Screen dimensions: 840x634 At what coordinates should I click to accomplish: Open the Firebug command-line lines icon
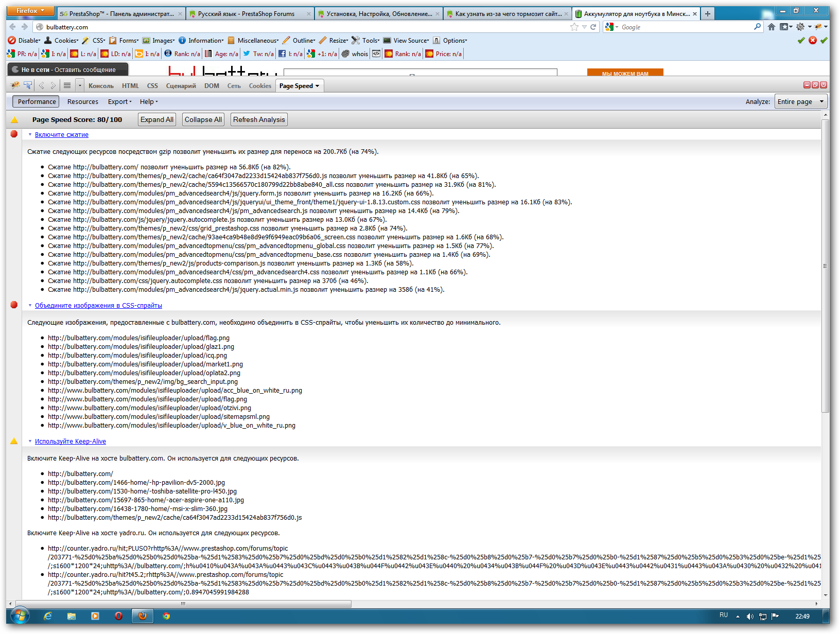click(x=67, y=85)
